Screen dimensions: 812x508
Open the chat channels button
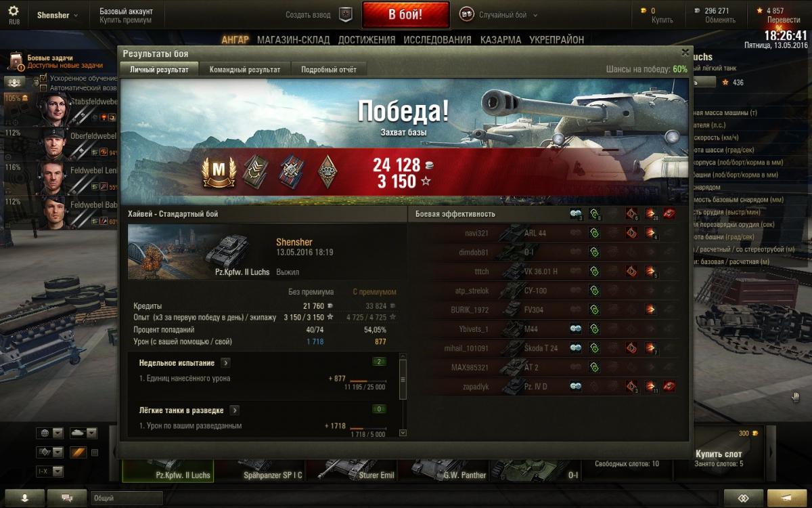pos(67,498)
